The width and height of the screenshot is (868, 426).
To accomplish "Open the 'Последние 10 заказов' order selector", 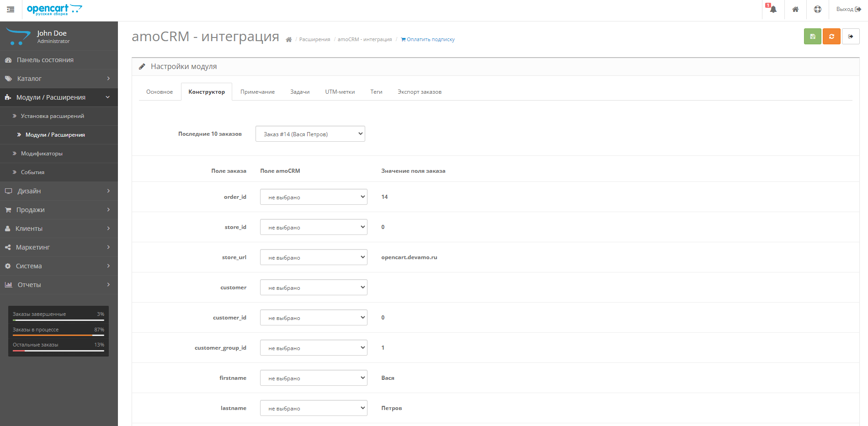I will tap(310, 133).
